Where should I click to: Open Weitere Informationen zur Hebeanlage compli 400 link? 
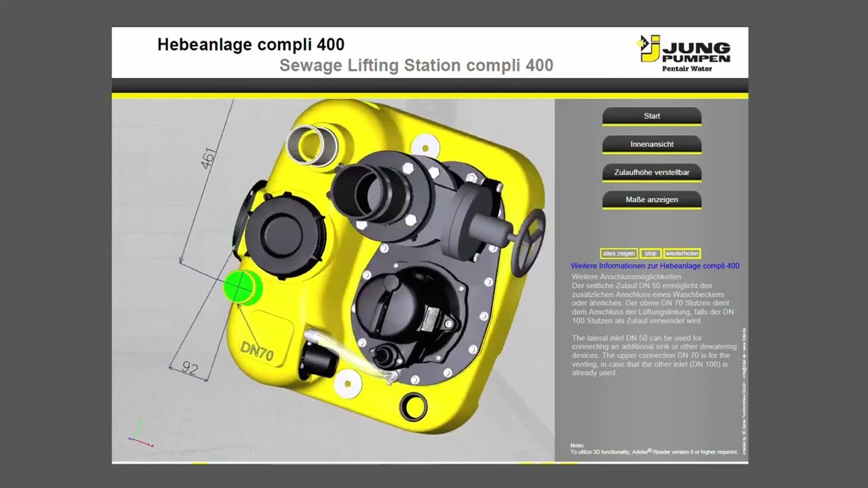tap(655, 266)
